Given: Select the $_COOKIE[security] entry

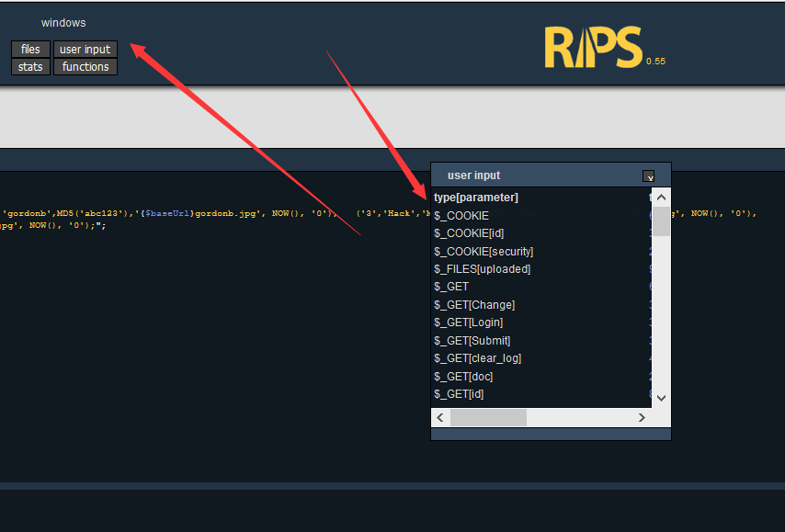Looking at the screenshot, I should tap(484, 251).
